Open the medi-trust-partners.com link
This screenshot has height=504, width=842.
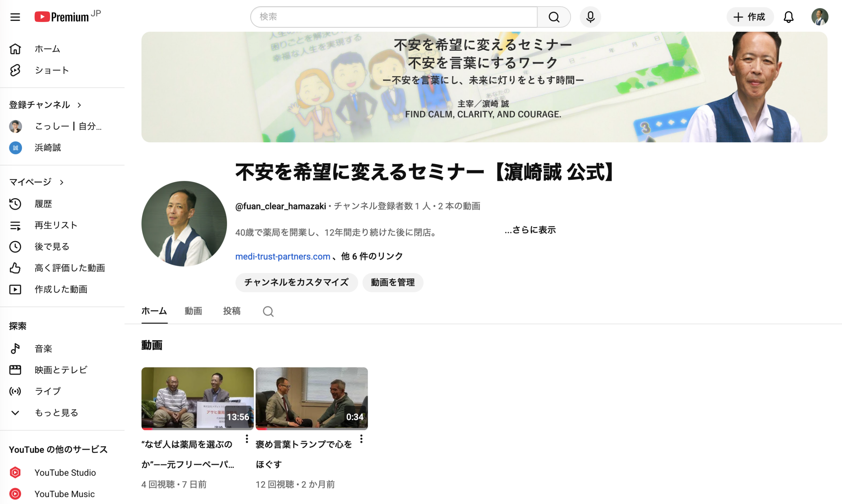[x=283, y=256]
